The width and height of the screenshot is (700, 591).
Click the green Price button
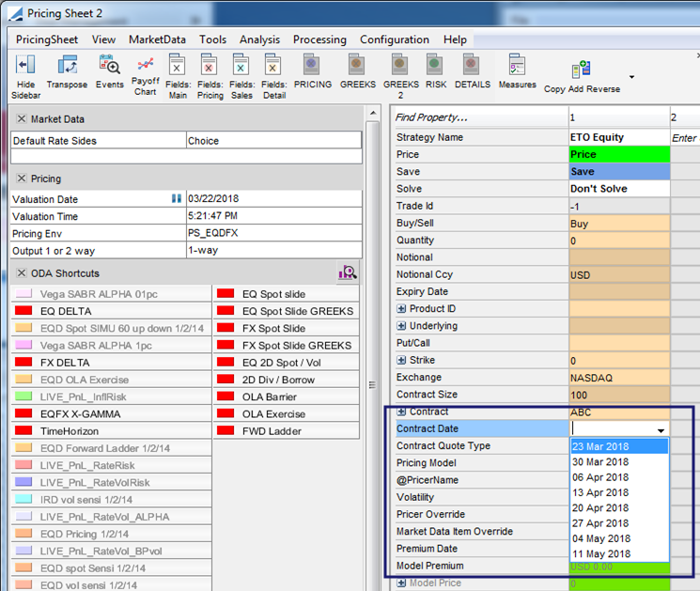619,154
